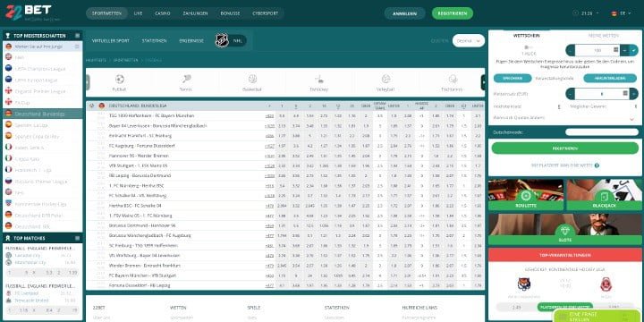Switch to Meine Wetten tab
644x322 pixels.
pyautogui.click(x=603, y=36)
